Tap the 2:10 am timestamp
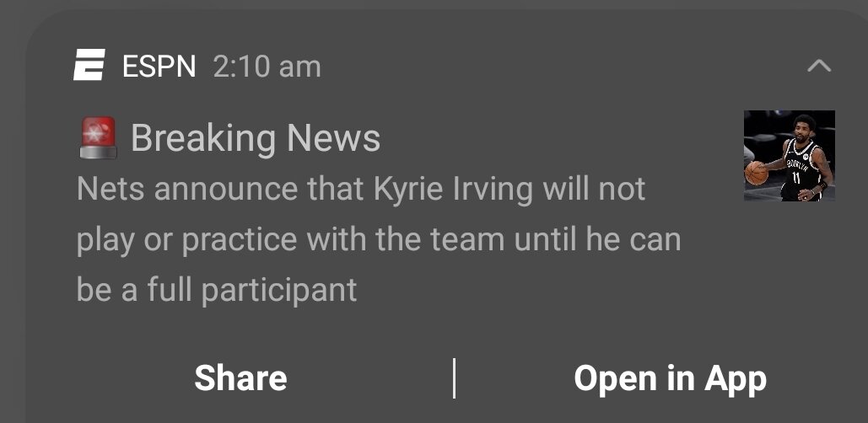This screenshot has height=423, width=868. [267, 67]
